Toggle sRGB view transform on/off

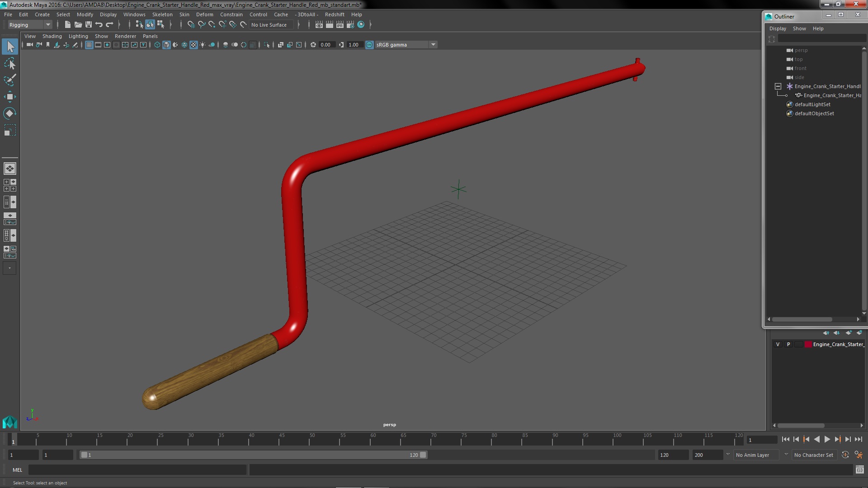point(369,45)
